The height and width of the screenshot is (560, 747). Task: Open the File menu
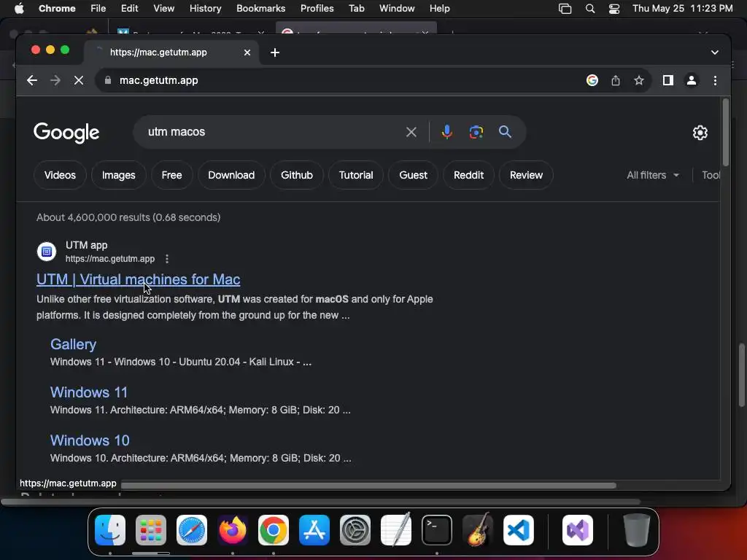point(98,9)
